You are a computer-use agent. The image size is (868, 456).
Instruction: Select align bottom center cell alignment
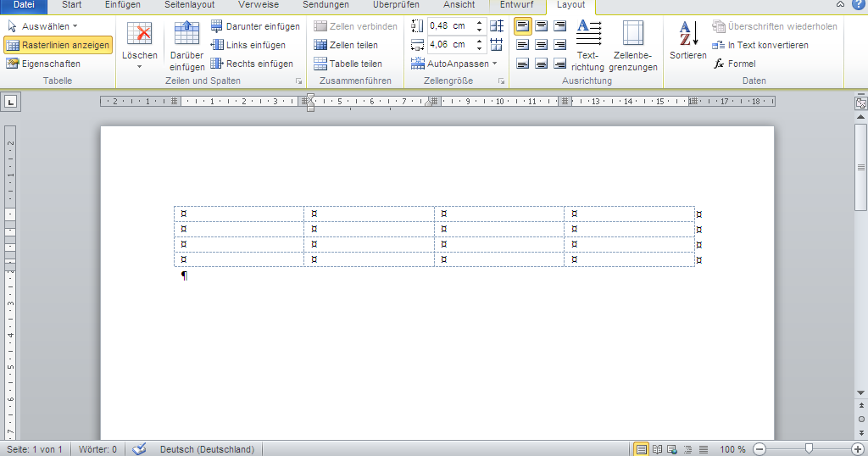tap(542, 64)
